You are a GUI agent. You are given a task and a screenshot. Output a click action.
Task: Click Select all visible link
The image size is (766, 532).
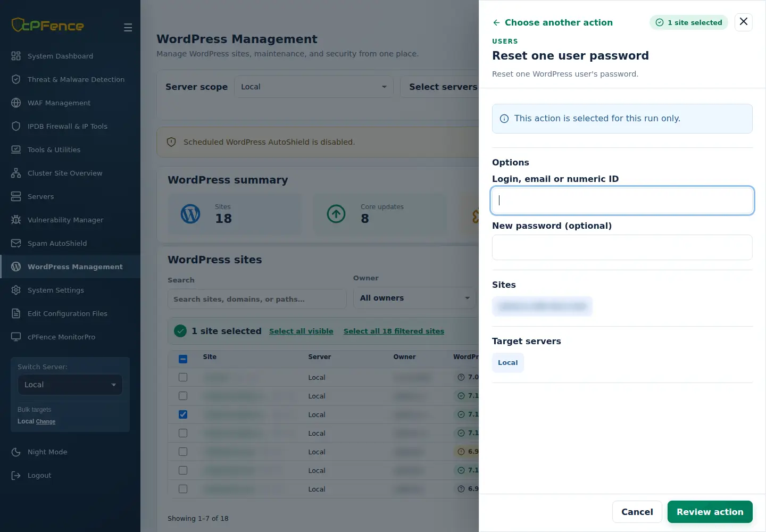tap(301, 331)
